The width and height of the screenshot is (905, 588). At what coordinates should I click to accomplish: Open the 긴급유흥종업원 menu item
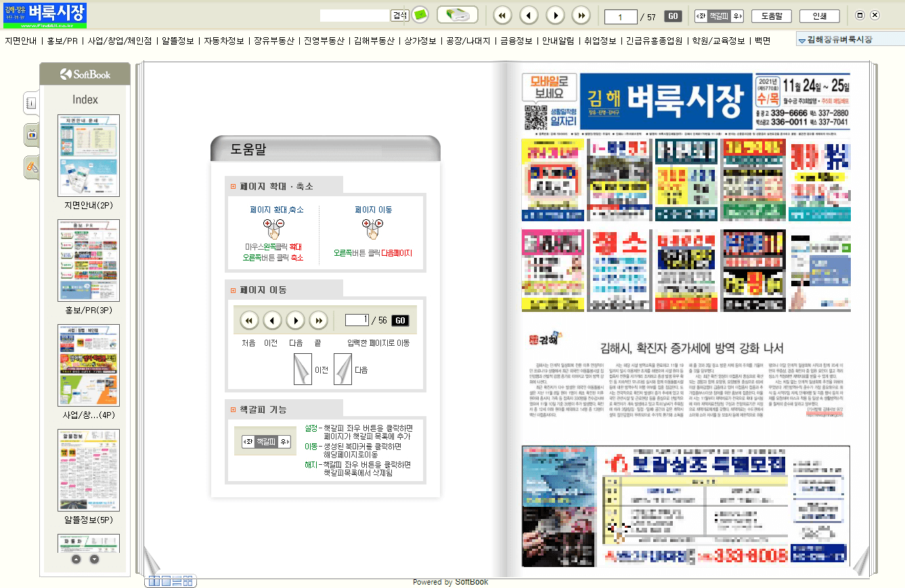coord(654,41)
